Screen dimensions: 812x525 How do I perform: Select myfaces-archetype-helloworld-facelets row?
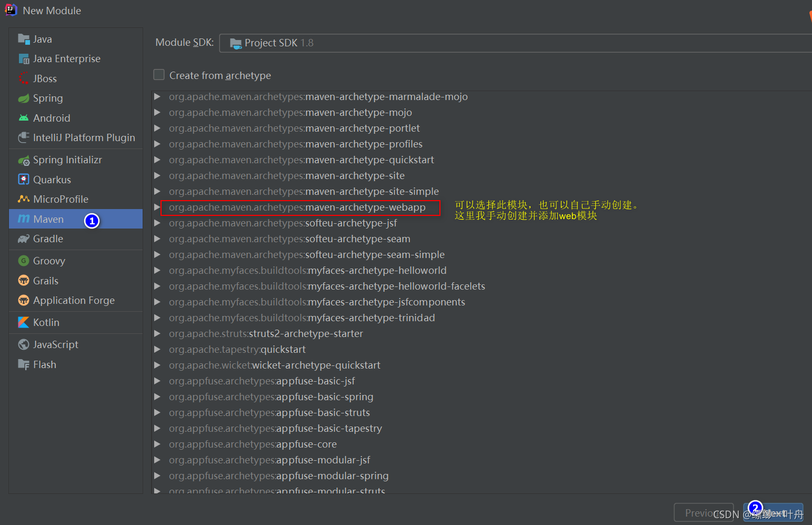[327, 286]
